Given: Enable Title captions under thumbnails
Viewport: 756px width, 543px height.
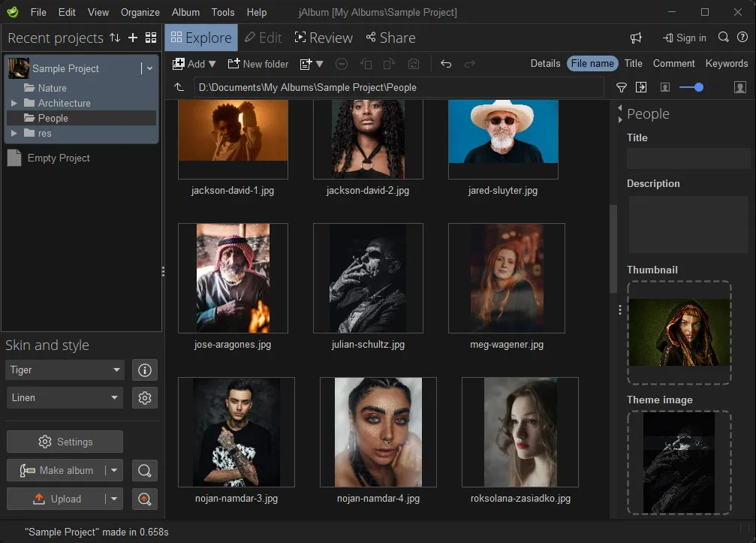Looking at the screenshot, I should click(x=633, y=64).
